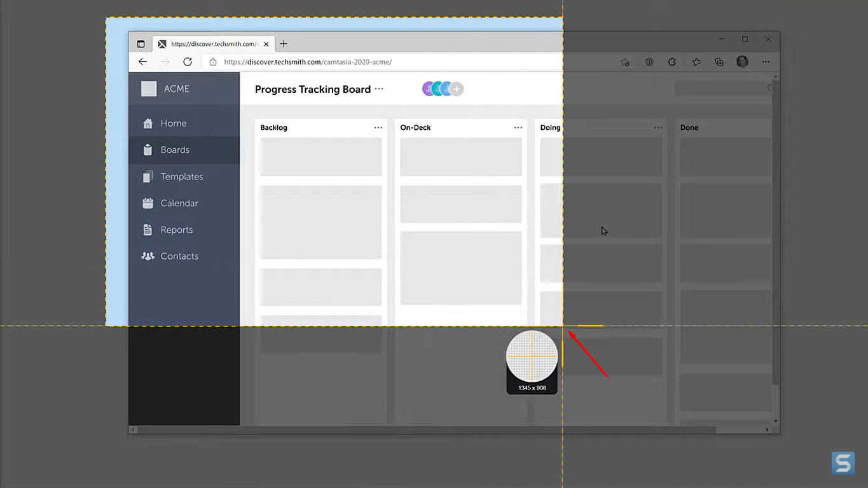Click the Calendar icon in the sidebar
Viewport: 868px width, 488px height.
(148, 203)
